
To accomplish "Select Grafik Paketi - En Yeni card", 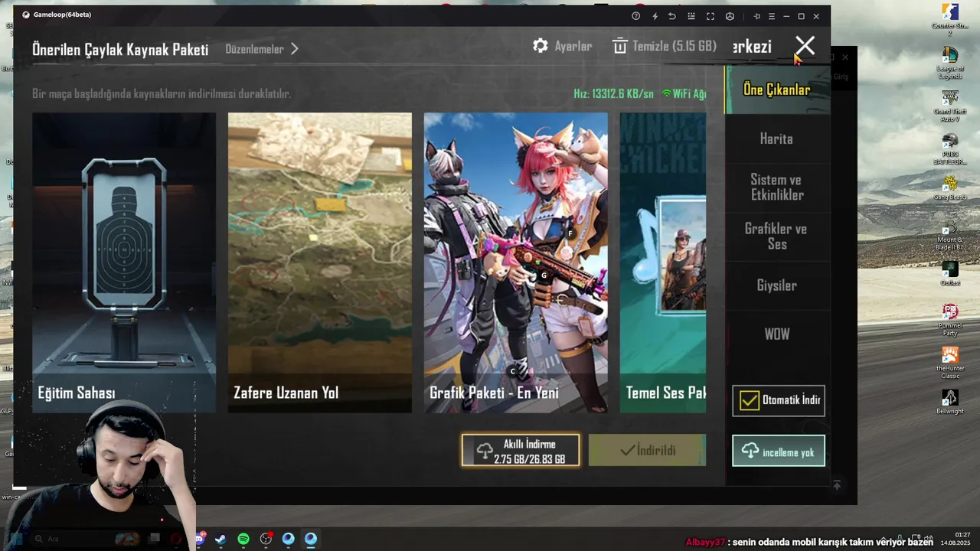I will [x=516, y=262].
